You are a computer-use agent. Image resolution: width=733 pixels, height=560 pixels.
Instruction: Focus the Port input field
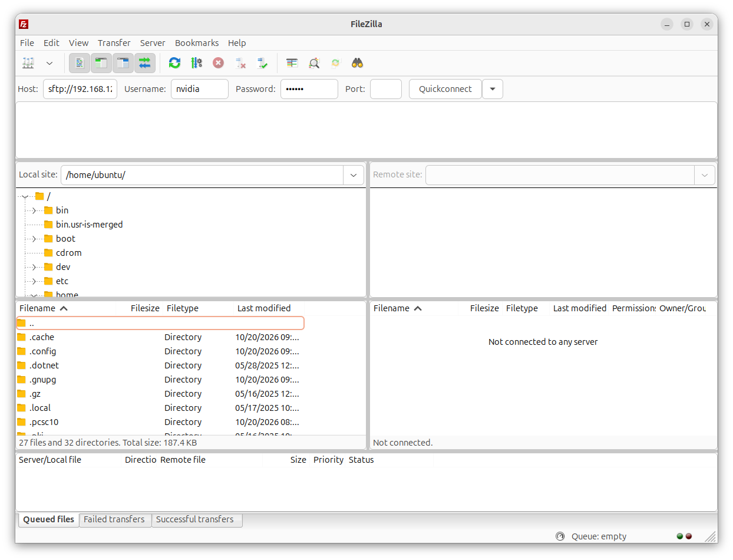tap(386, 89)
